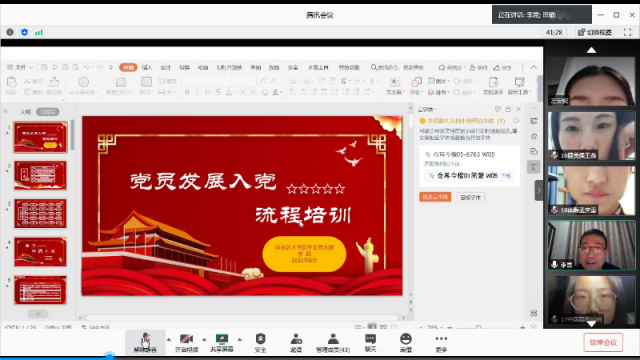Open the More options ellipsis
This screenshot has width=640, height=360.
click(441, 343)
